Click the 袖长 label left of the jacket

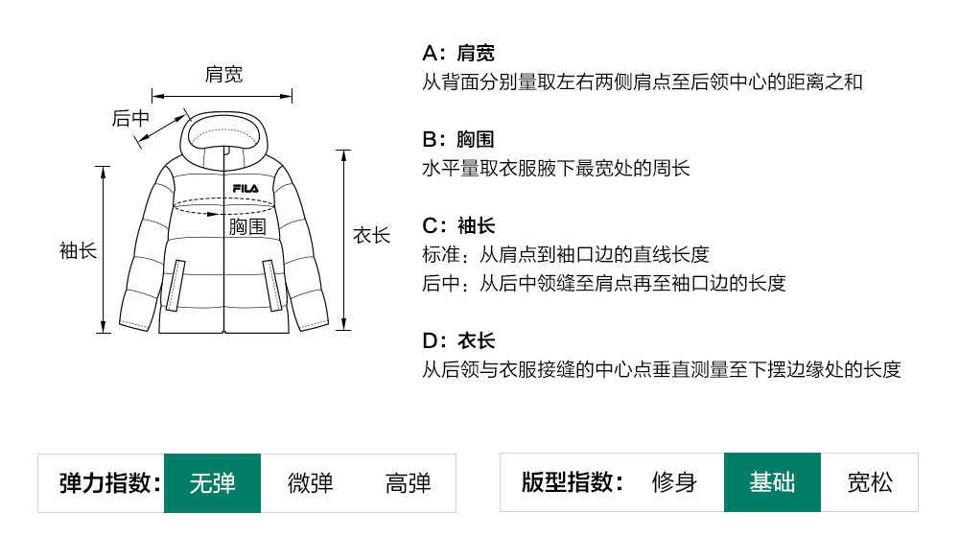point(78,251)
